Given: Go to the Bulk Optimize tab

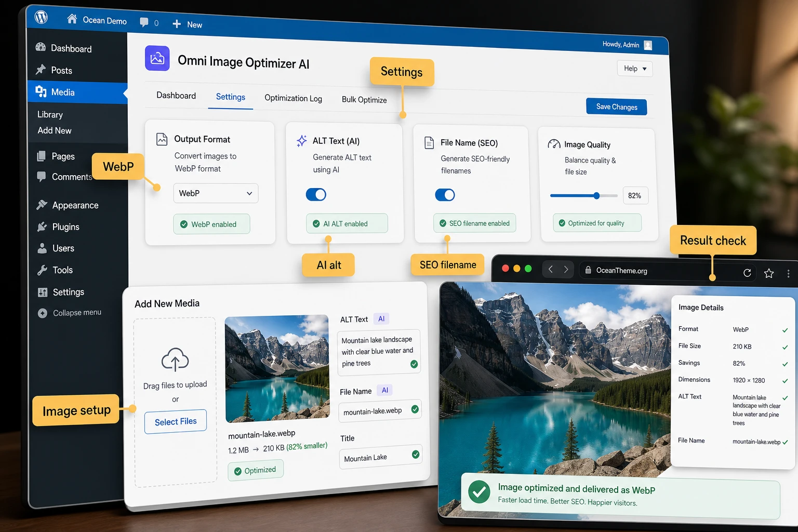Looking at the screenshot, I should point(364,100).
